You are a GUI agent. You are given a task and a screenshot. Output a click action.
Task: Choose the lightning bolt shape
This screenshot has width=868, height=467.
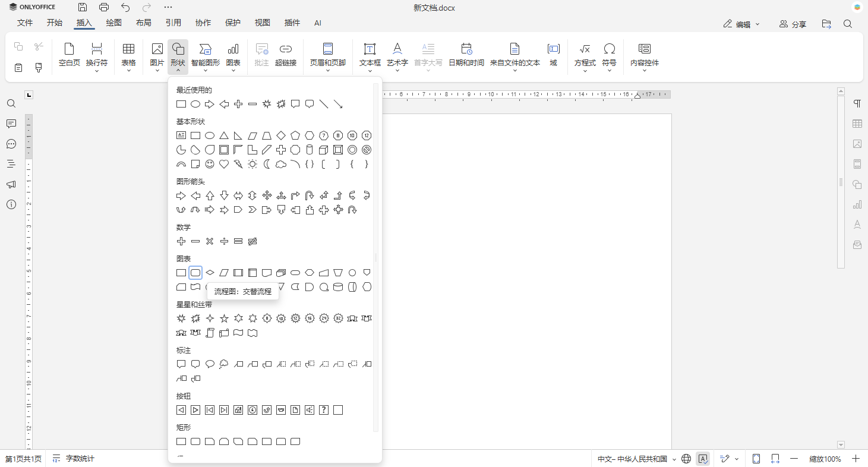pos(238,164)
